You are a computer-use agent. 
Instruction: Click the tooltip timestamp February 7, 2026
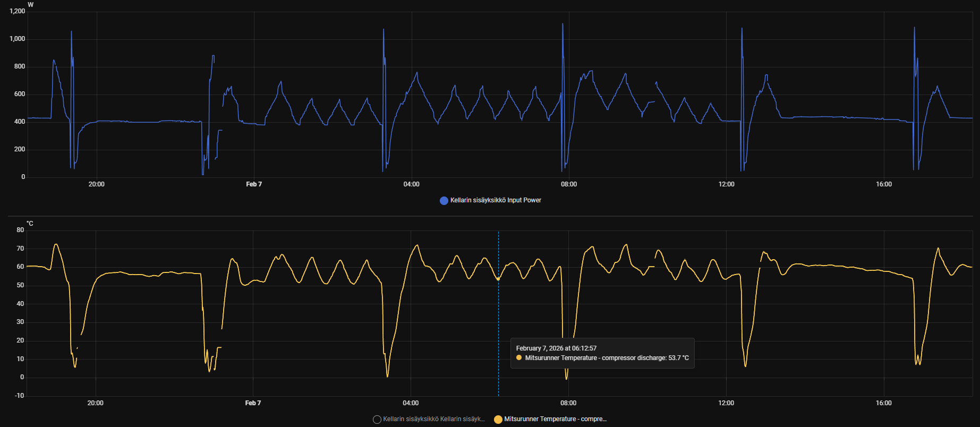[x=556, y=348]
